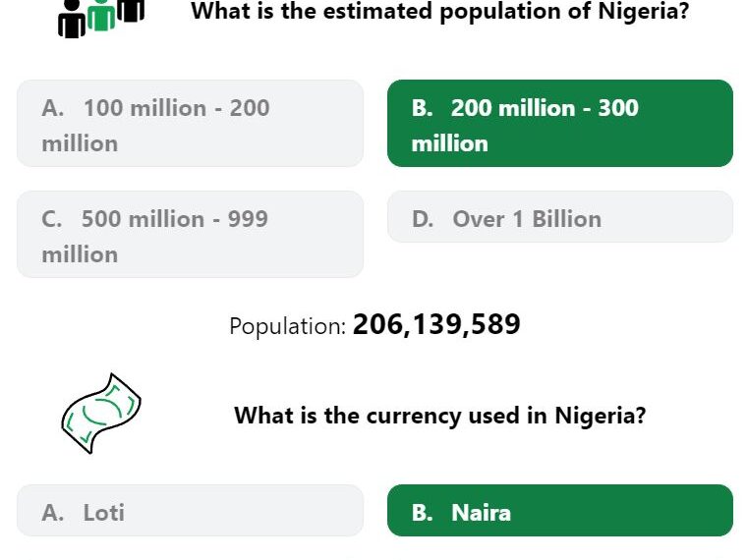Choose the Naira currency answer
747x560 pixels.
pyautogui.click(x=560, y=511)
